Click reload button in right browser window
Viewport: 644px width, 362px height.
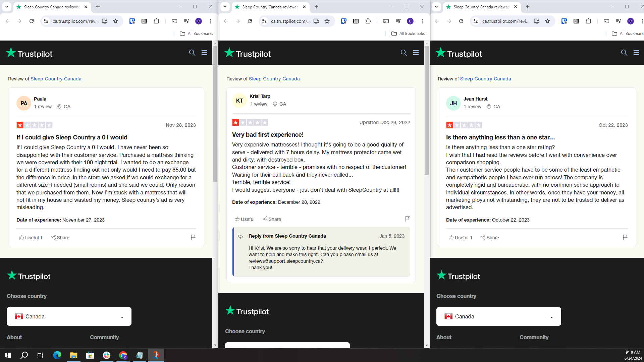[x=461, y=21]
